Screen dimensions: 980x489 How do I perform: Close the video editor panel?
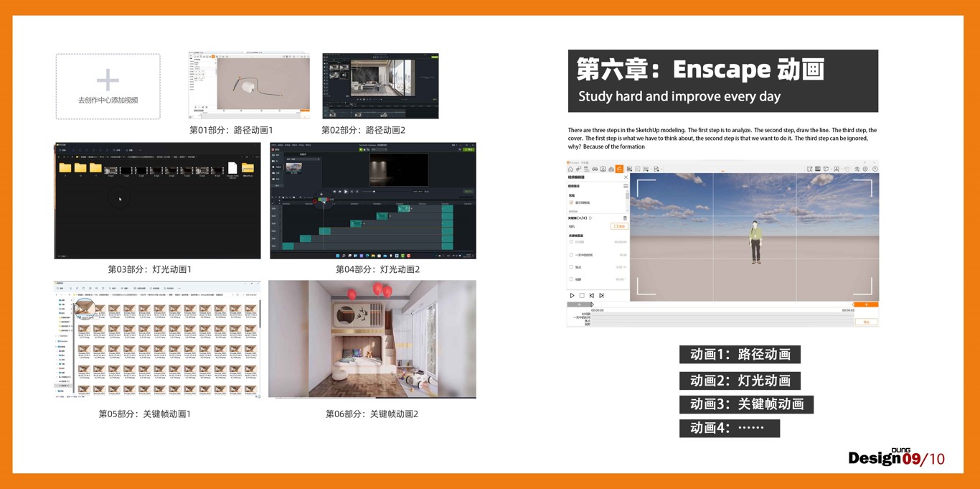[626, 177]
